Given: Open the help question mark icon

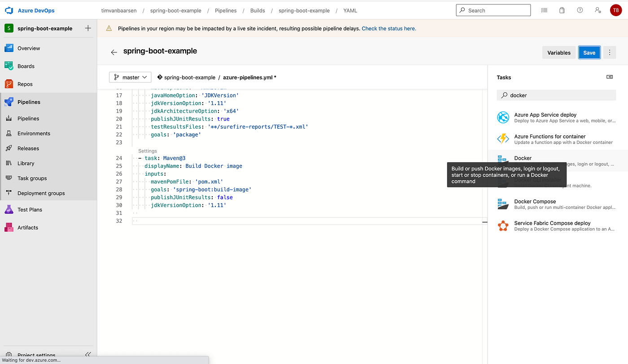Looking at the screenshot, I should (x=580, y=10).
